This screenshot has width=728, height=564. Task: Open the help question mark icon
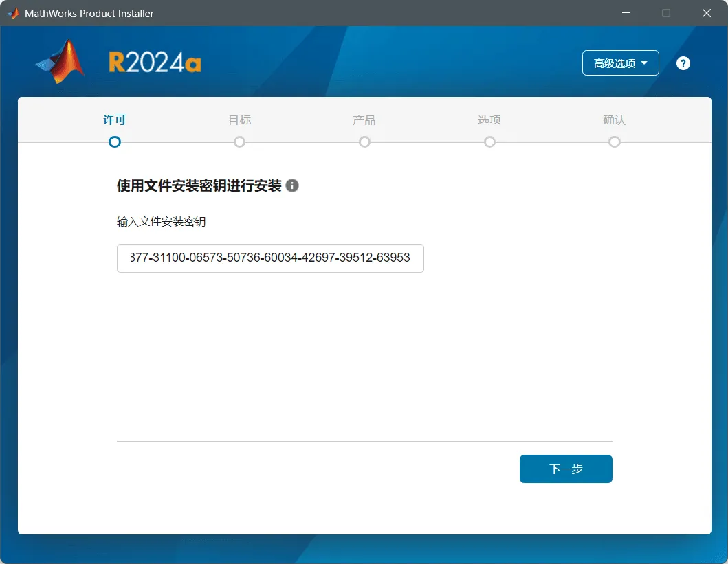coord(683,63)
